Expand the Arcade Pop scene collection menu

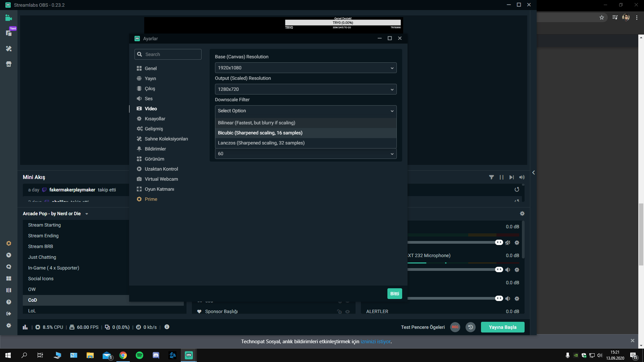pos(87,214)
